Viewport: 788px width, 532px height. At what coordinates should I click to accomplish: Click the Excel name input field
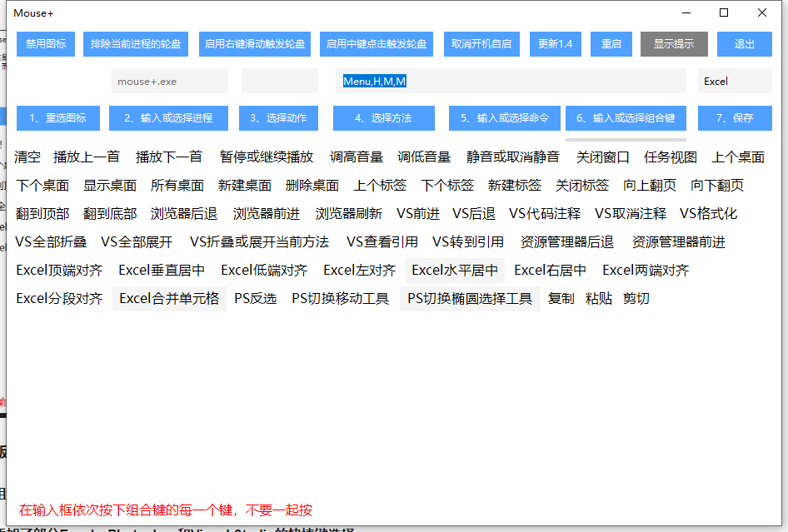tap(734, 82)
